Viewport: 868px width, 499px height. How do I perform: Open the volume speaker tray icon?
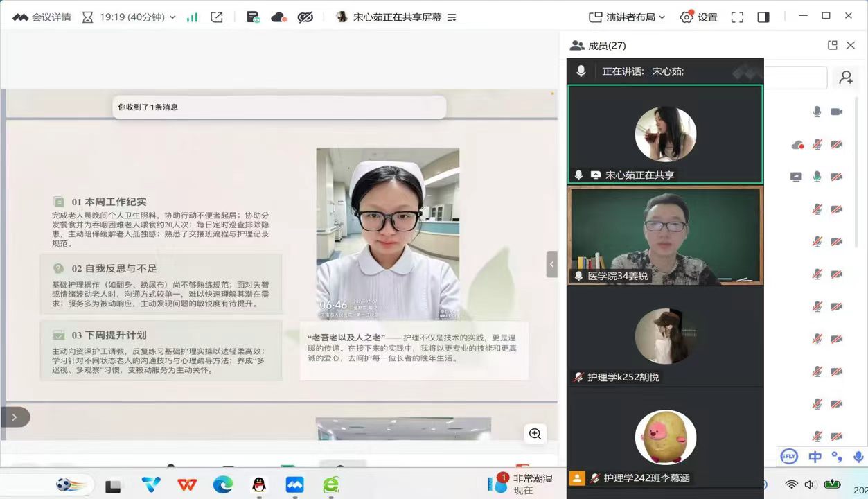[x=809, y=484]
